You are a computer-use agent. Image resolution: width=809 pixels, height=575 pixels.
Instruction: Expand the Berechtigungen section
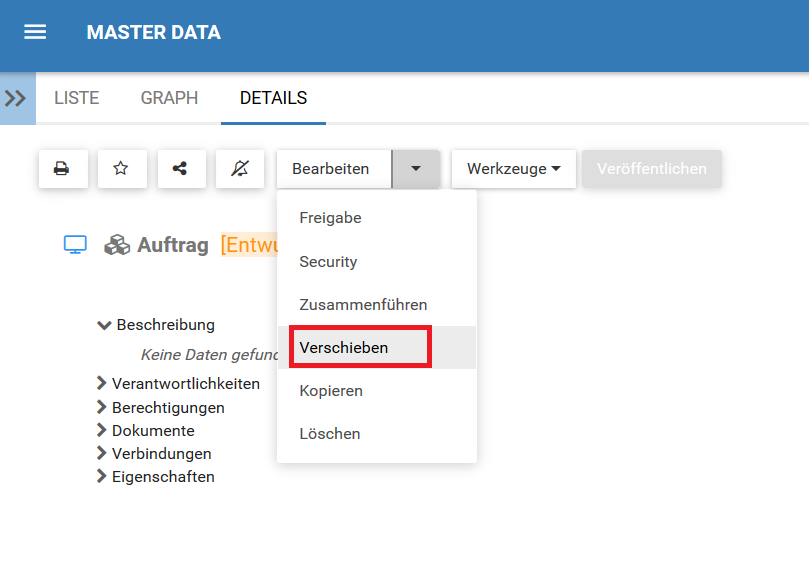click(x=102, y=407)
